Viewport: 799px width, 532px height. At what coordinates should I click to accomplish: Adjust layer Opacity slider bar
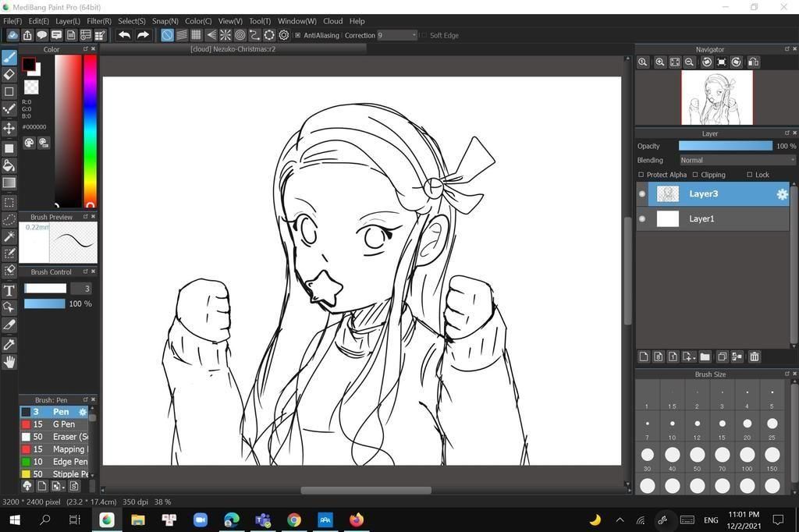click(x=726, y=146)
